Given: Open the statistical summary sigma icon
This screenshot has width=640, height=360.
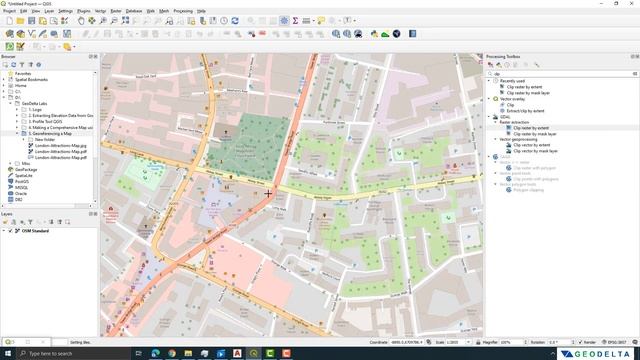Looking at the screenshot, I should coord(295,21).
